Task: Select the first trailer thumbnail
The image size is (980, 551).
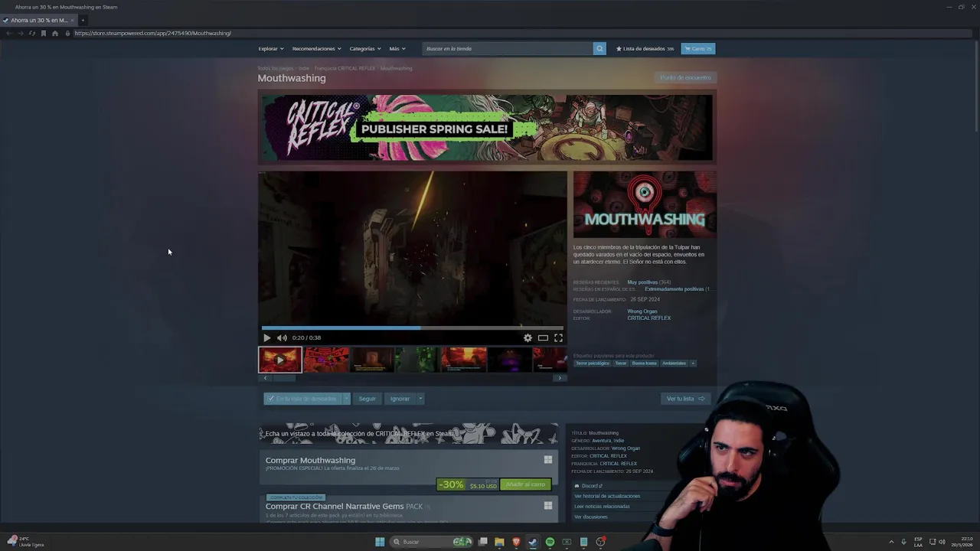Action: 280,360
